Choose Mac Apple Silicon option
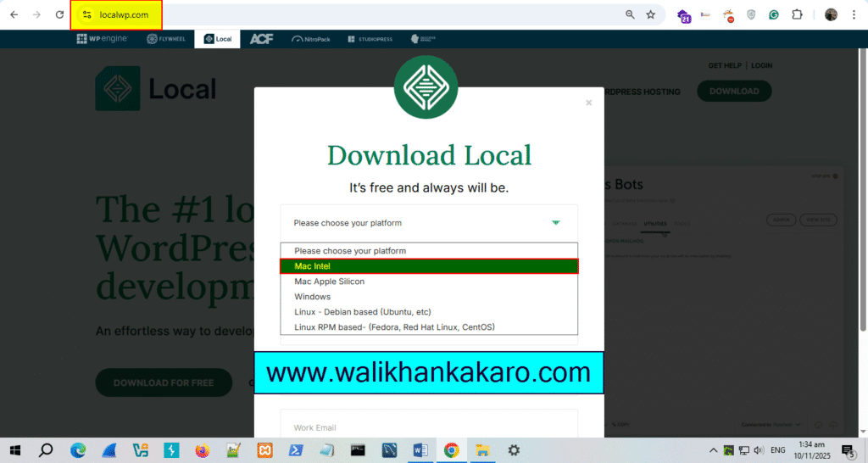Viewport: 868px width, 463px height. (x=429, y=282)
